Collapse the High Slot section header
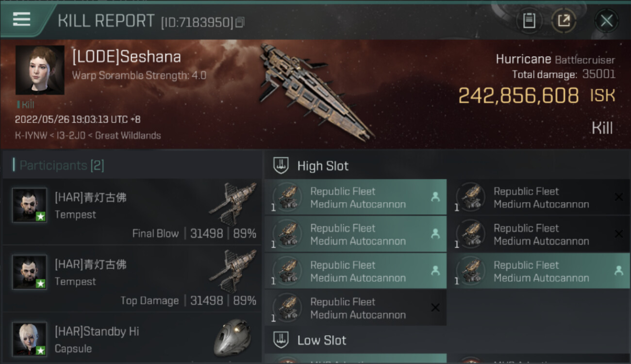This screenshot has height=364, width=631. [323, 166]
